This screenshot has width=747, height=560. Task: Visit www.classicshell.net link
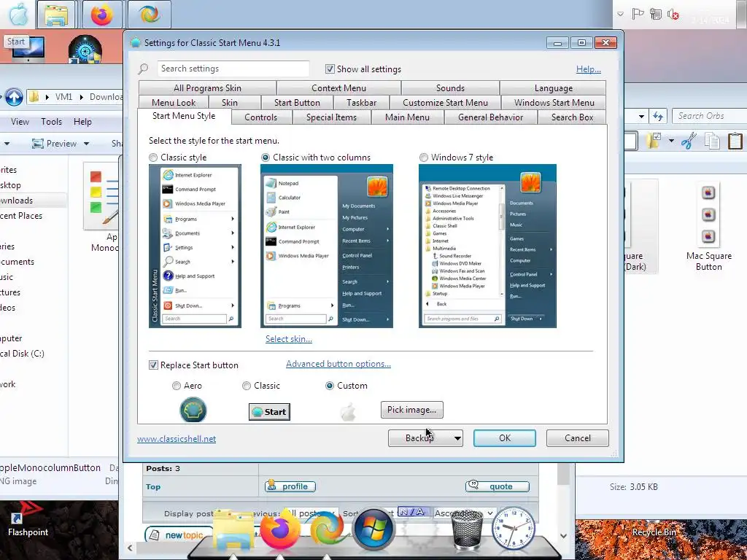click(x=177, y=439)
